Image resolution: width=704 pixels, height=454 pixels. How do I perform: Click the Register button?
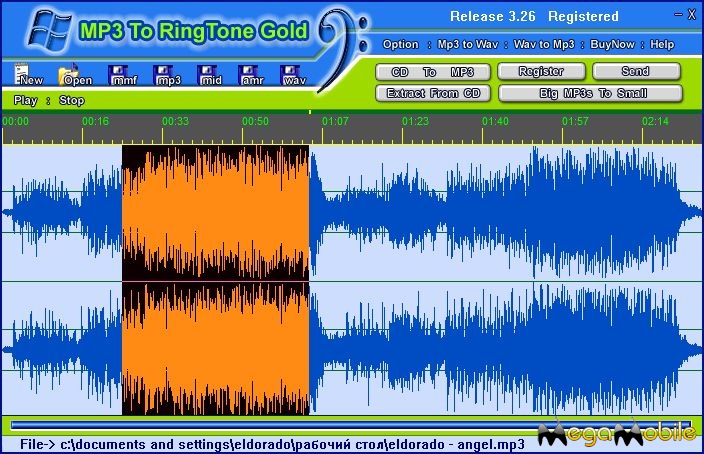pos(541,71)
